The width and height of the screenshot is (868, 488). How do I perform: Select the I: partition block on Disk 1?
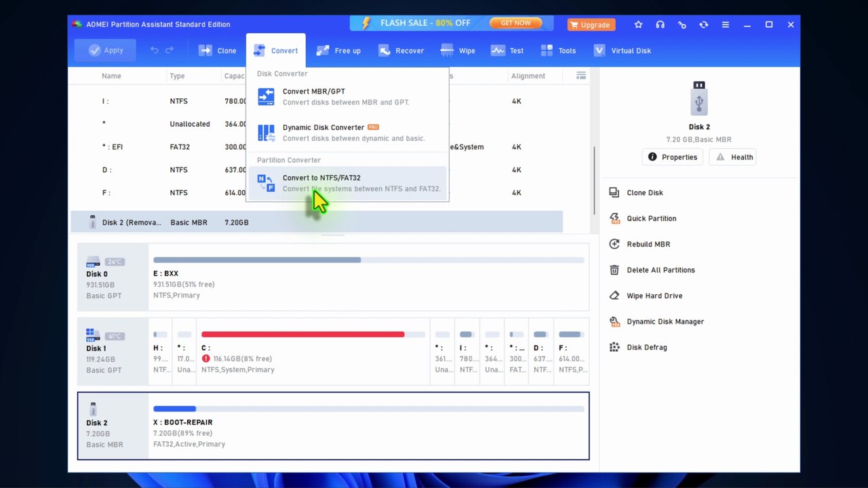(x=467, y=351)
